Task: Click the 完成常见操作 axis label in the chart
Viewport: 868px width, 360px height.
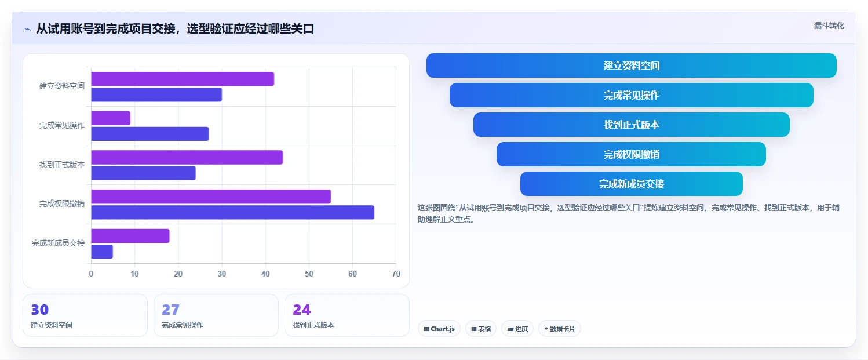Action: (x=62, y=125)
